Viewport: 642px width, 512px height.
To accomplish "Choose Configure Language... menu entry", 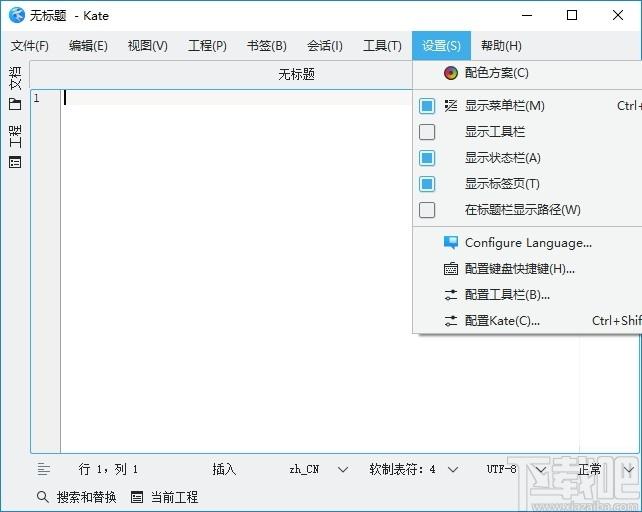I will (528, 242).
